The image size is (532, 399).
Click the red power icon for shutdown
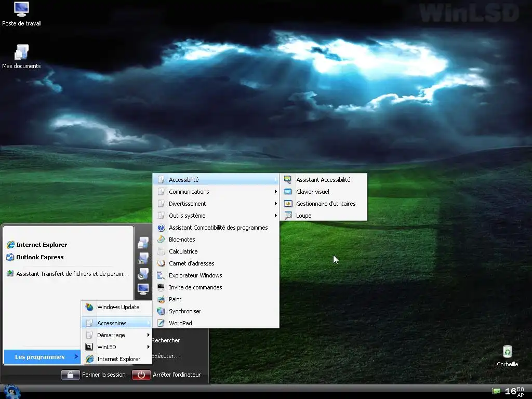[x=141, y=375]
